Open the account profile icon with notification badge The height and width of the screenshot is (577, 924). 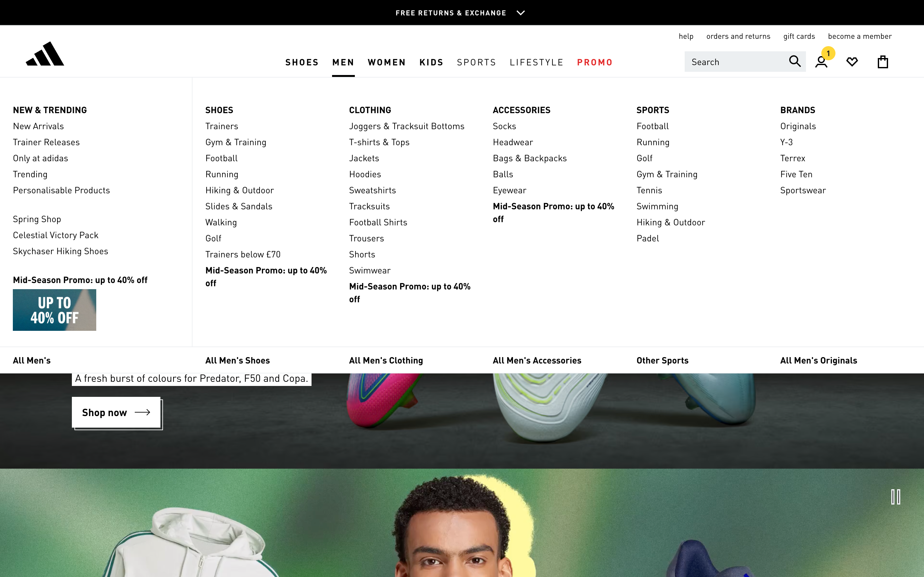(x=821, y=62)
